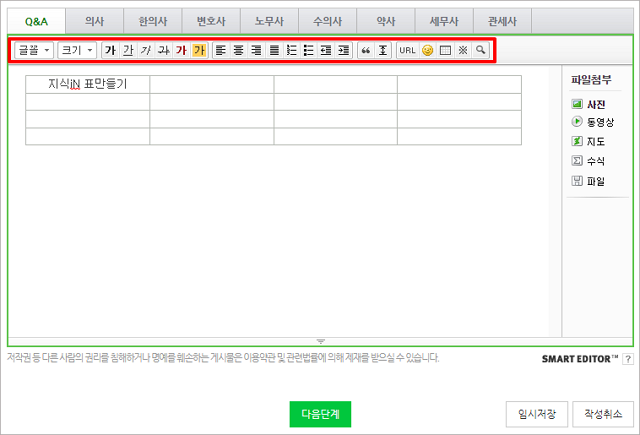Viewport: 640px width, 435px height.
Task: Toggle bold text formatting
Action: coord(110,50)
